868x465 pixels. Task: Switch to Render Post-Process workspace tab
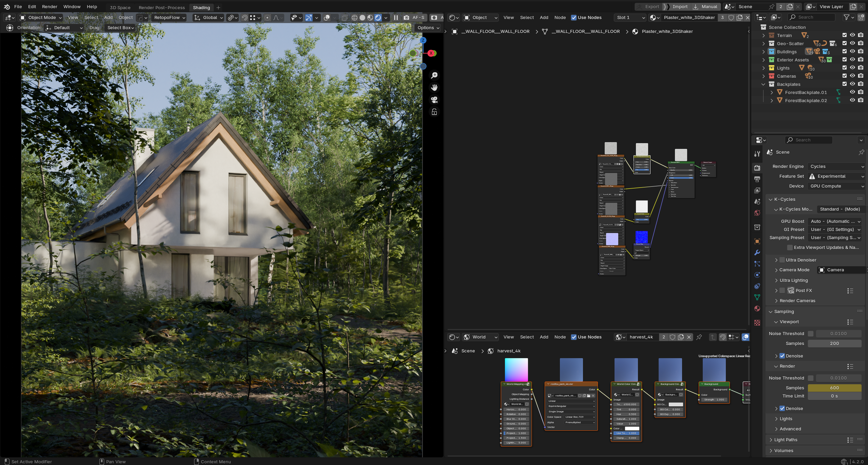pos(161,7)
